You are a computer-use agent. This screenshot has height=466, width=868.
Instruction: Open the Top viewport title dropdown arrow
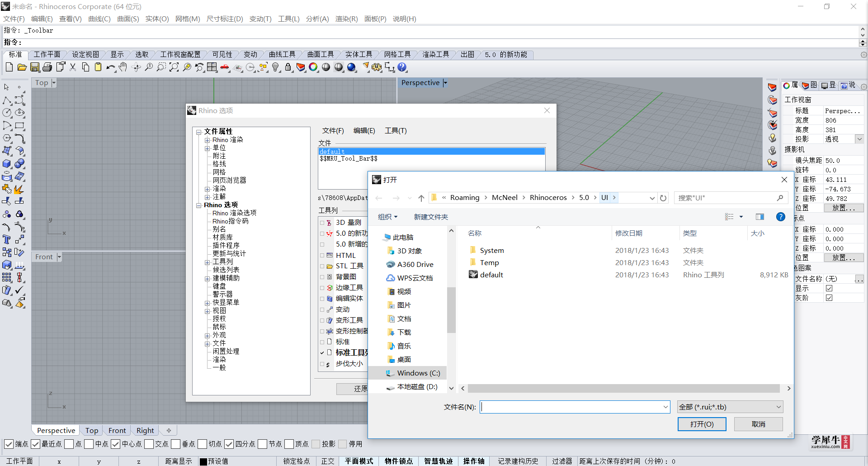click(53, 83)
